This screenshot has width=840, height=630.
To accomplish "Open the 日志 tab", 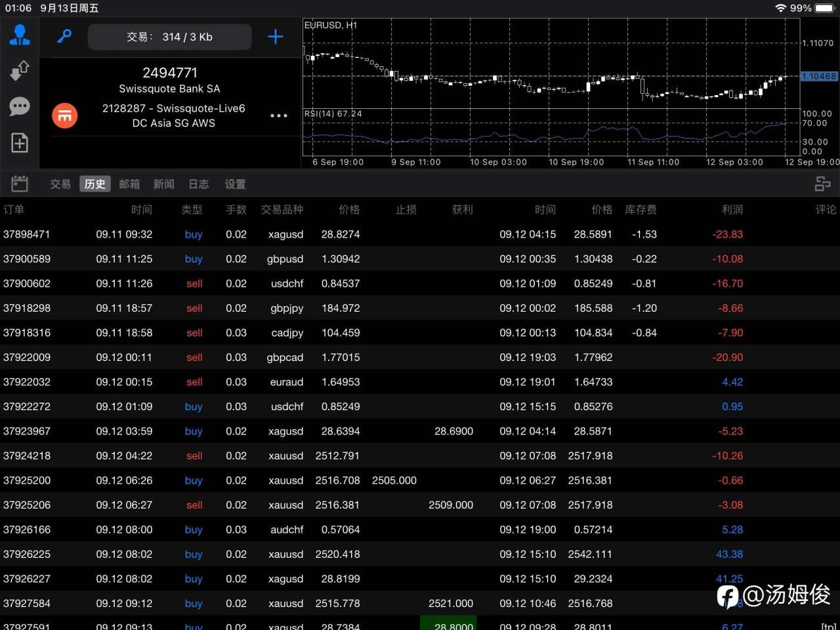I will 199,184.
